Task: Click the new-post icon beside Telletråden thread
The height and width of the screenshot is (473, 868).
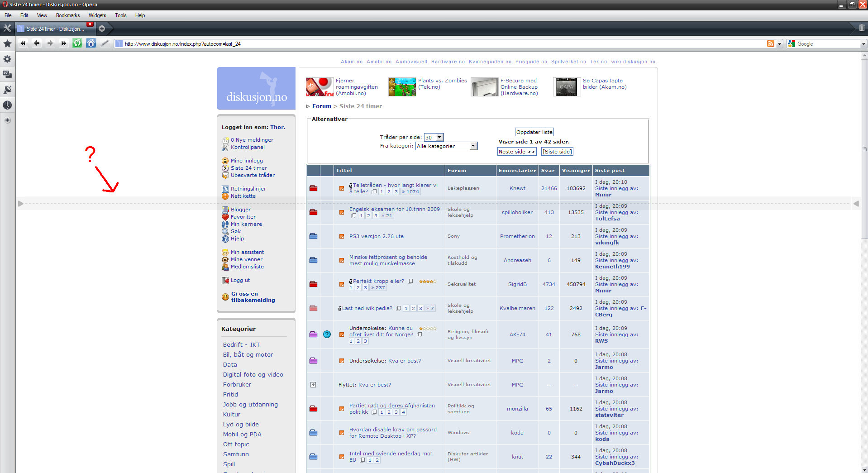Action: 342,188
